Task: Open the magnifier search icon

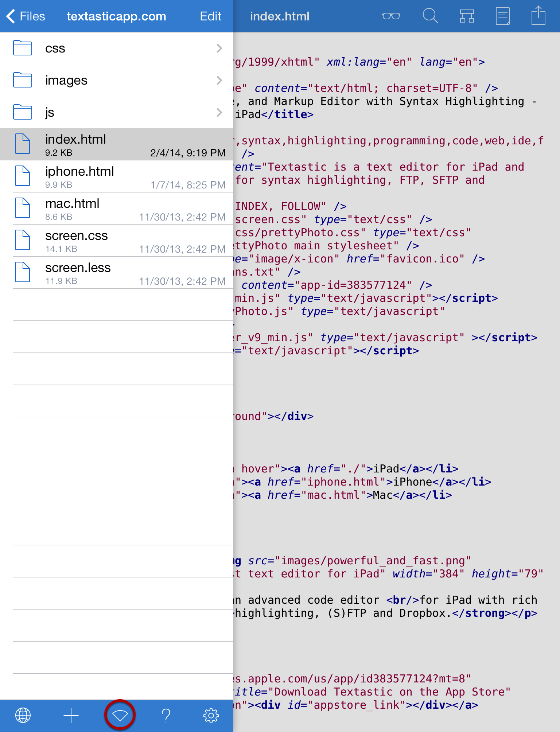Action: pos(430,16)
